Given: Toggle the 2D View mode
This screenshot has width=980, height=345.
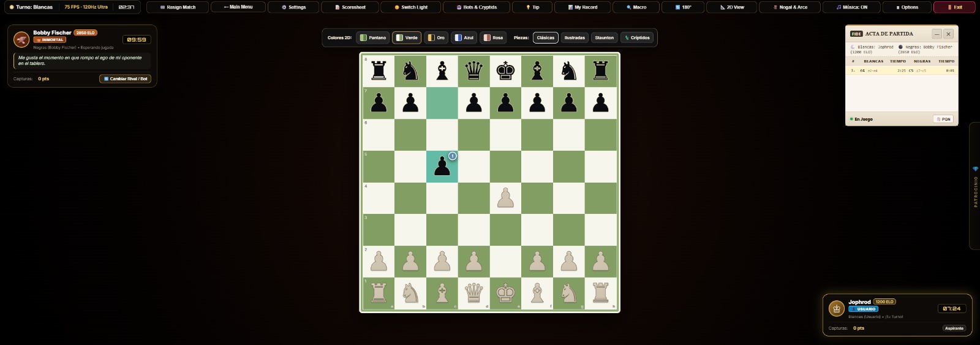Looking at the screenshot, I should pos(732,7).
